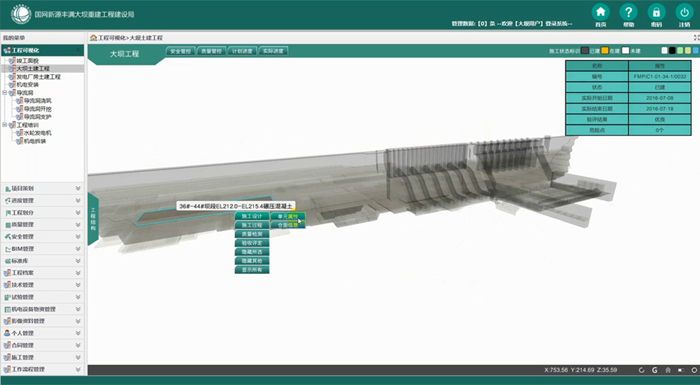Click the lock icon in header
This screenshot has width=700, height=385.
pos(656,12)
